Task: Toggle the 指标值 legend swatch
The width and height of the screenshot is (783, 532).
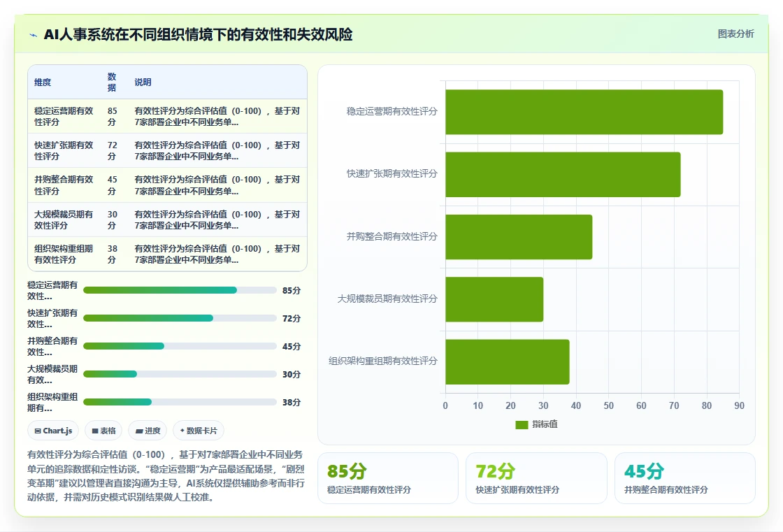Action: click(x=522, y=424)
